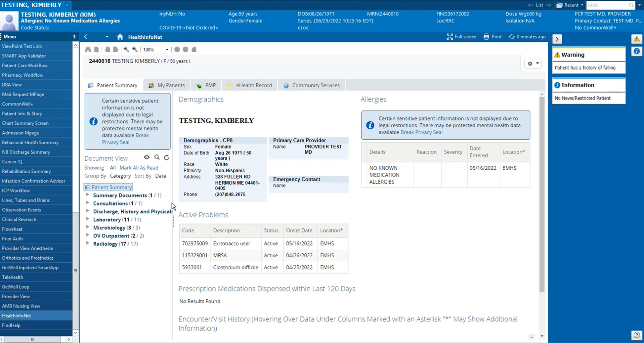Collapse the right alerts side panel
The image size is (644, 343).
click(x=557, y=39)
